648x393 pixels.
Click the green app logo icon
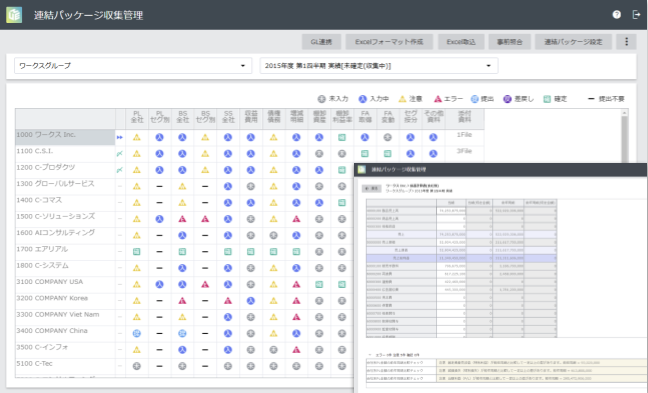tap(14, 15)
